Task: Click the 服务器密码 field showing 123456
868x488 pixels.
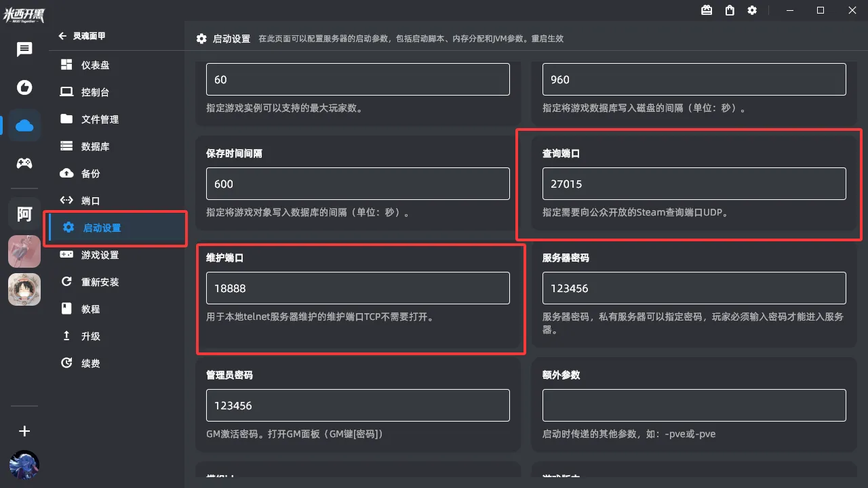Action: point(694,288)
